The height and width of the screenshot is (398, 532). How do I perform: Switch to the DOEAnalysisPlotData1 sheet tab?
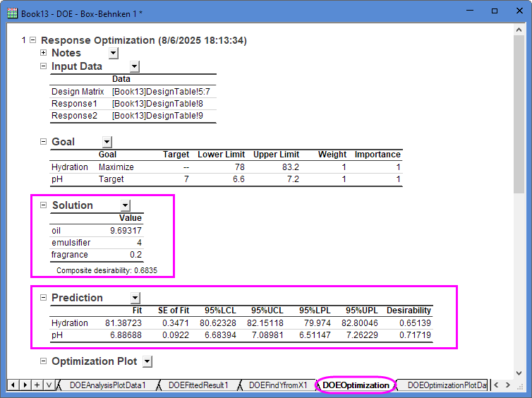(x=107, y=385)
